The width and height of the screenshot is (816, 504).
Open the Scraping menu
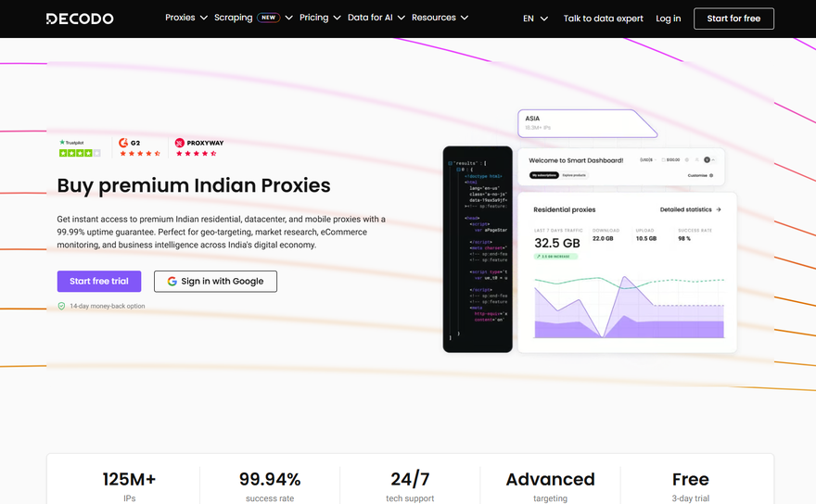pos(233,18)
